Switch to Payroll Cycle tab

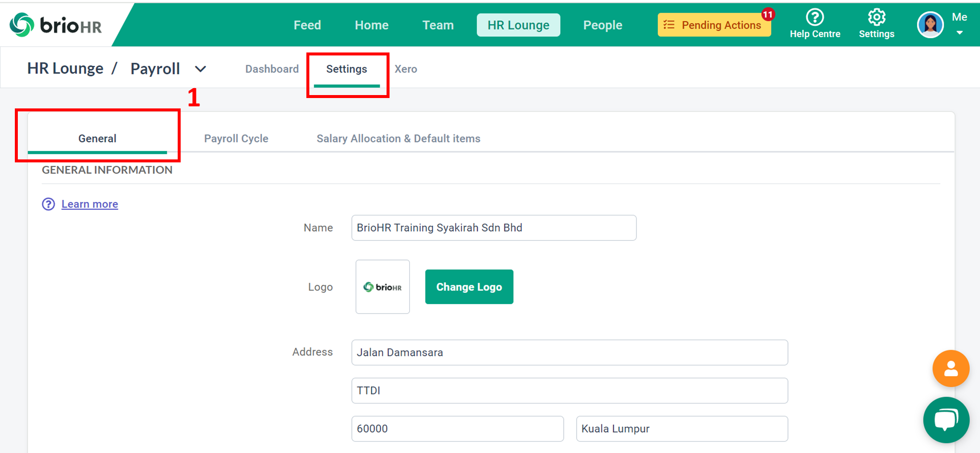[236, 139]
